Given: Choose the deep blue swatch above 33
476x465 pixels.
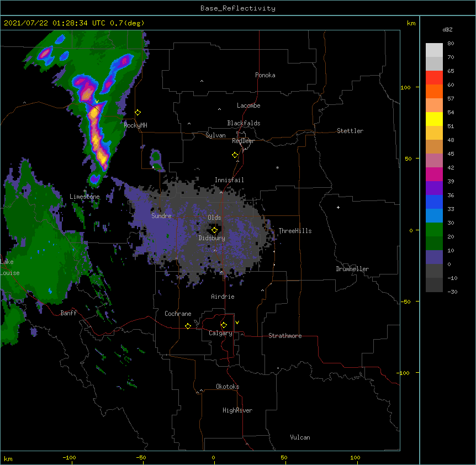Looking at the screenshot, I should (x=434, y=202).
